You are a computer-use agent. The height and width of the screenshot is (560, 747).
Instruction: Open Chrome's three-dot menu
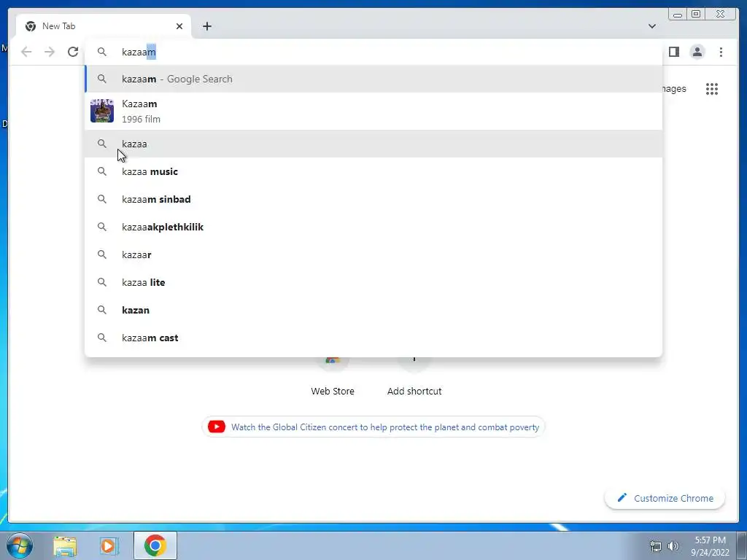pyautogui.click(x=721, y=52)
